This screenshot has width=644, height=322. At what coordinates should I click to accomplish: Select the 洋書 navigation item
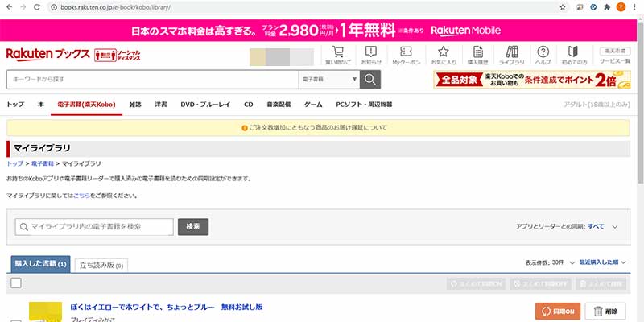coord(161,105)
